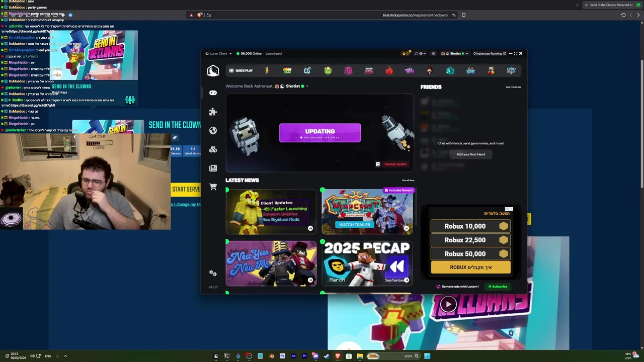
Task: Open the Settings gears sidebar icon
Action: coord(213,273)
